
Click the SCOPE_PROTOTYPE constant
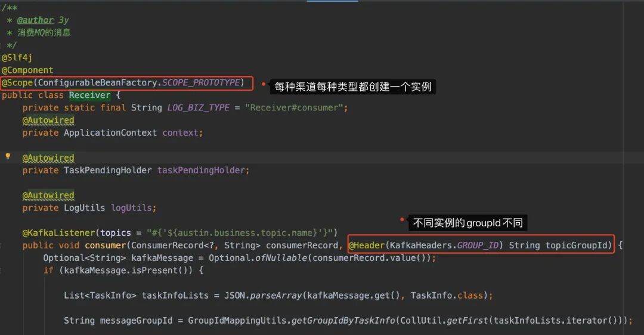click(x=201, y=83)
